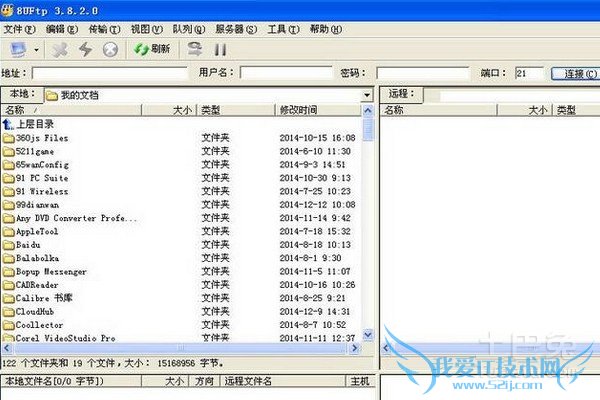Select the CADReader folder icon
The height and width of the screenshot is (400, 600).
pyautogui.click(x=8, y=285)
